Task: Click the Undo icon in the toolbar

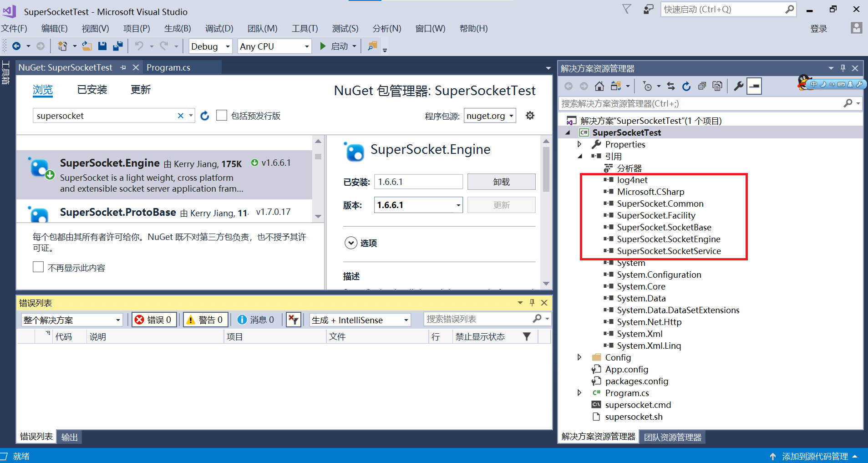Action: point(139,46)
